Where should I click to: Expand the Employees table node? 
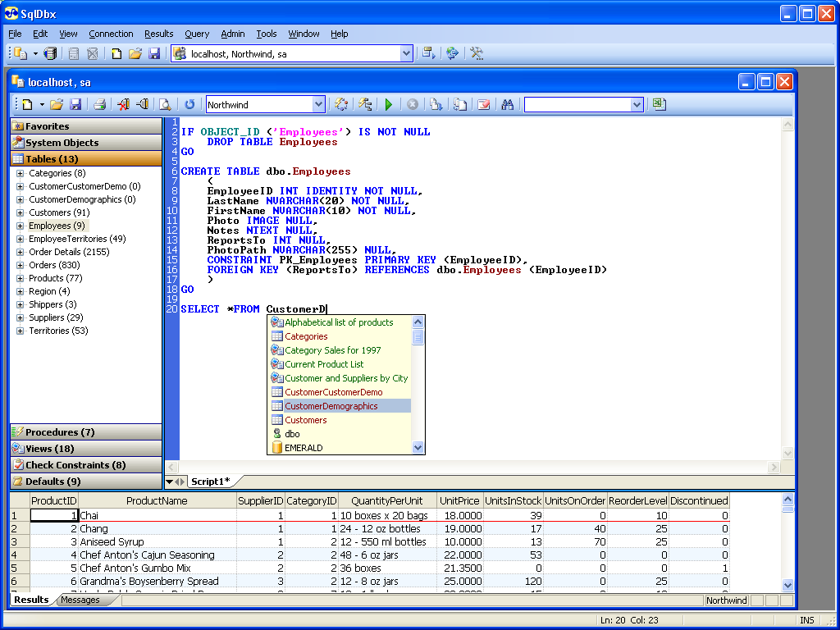tap(21, 226)
